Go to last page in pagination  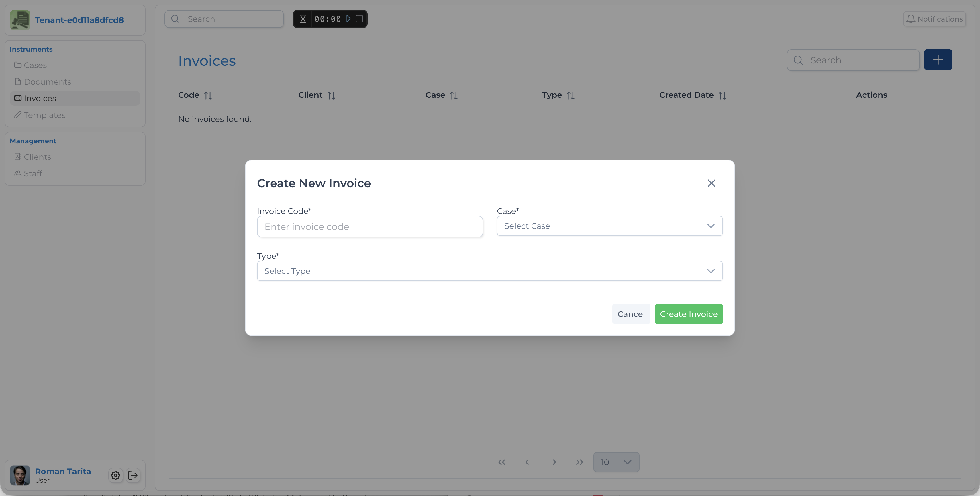click(579, 462)
